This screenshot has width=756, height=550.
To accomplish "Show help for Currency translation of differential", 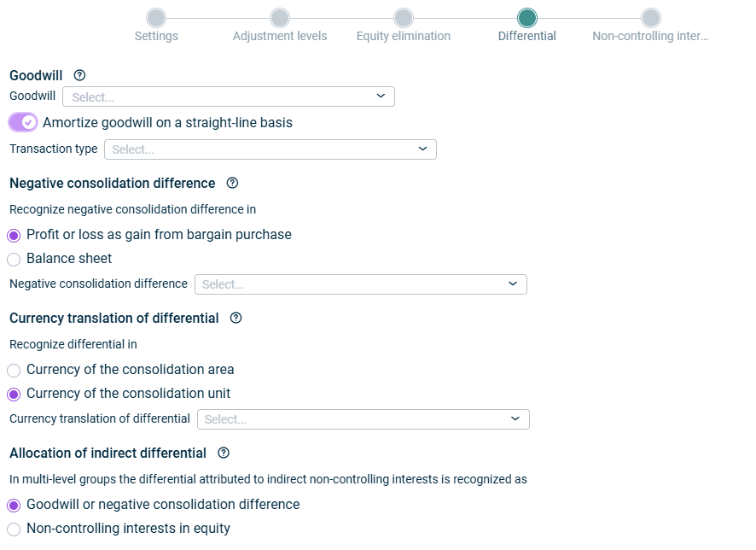I will pyautogui.click(x=236, y=318).
